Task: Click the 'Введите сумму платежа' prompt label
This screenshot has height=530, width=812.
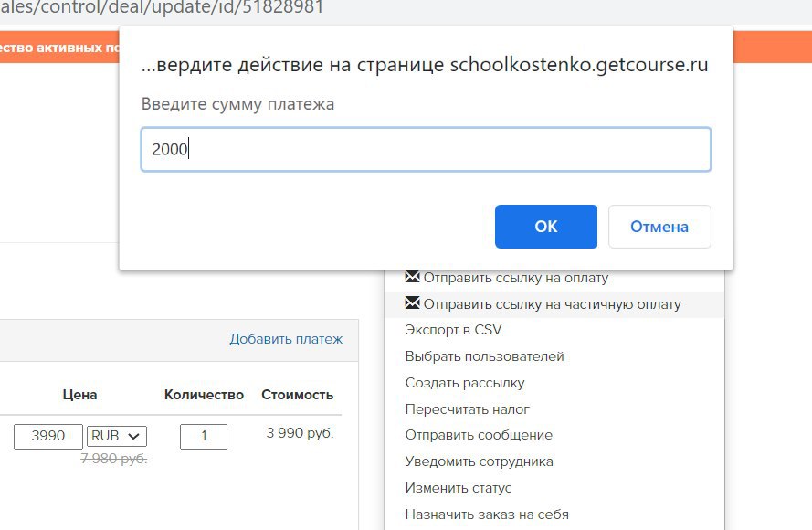Action: (x=237, y=104)
